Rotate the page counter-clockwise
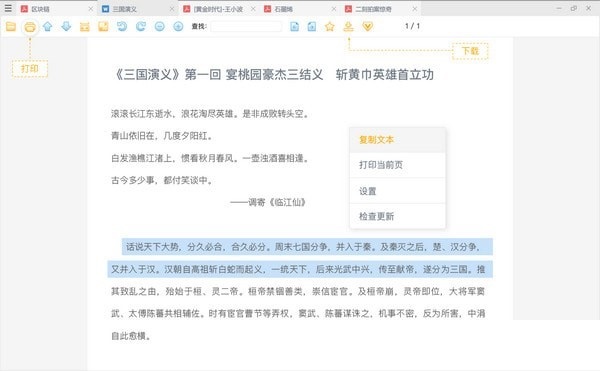The height and width of the screenshot is (371, 600). coord(122,26)
